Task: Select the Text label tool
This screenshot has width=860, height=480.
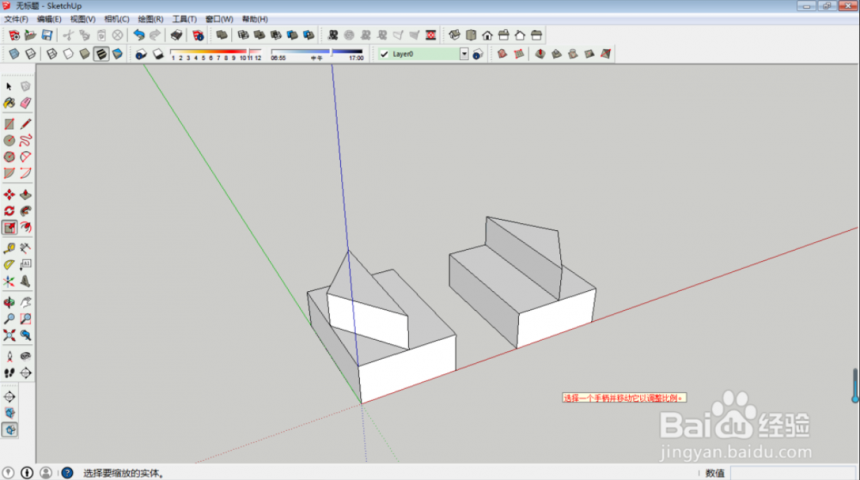Action: 25,265
